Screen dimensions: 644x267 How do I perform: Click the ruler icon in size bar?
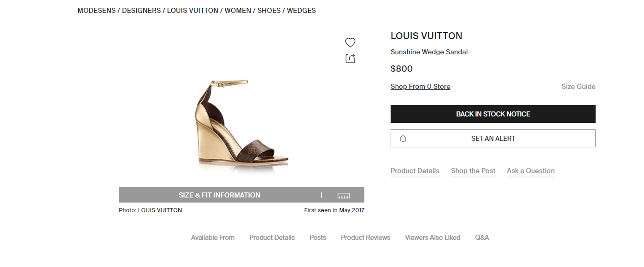click(x=343, y=196)
